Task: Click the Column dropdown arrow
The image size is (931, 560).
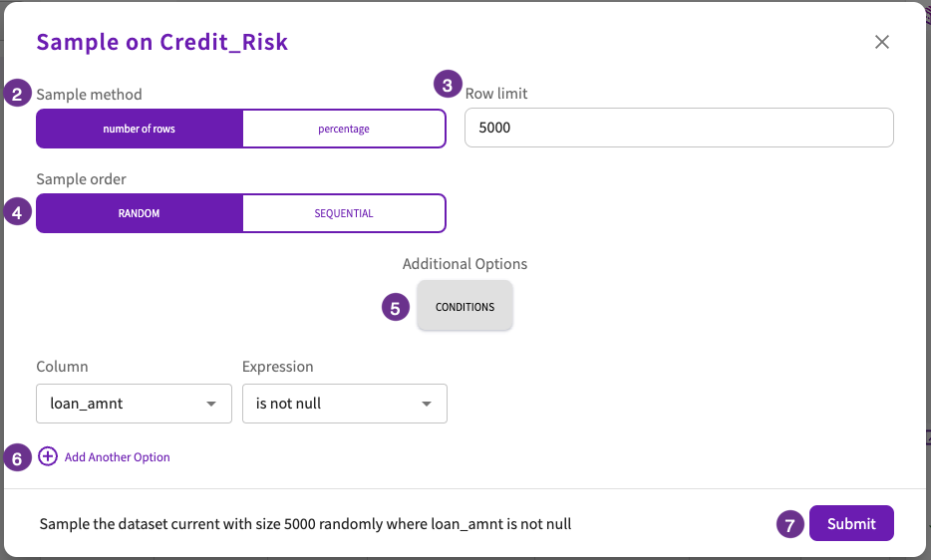Action: pos(210,404)
